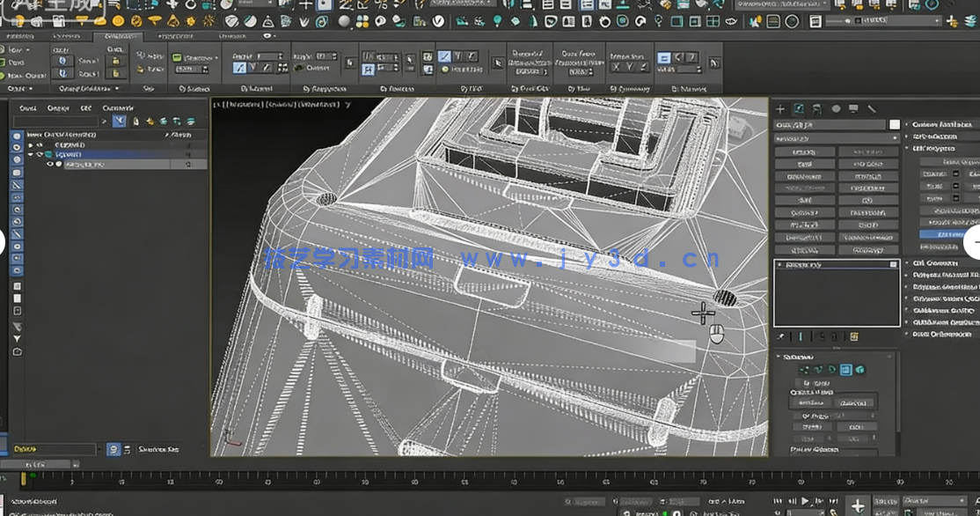Open first menu in scene explorer header
Screen dimensions: 980x516
(x=27, y=108)
